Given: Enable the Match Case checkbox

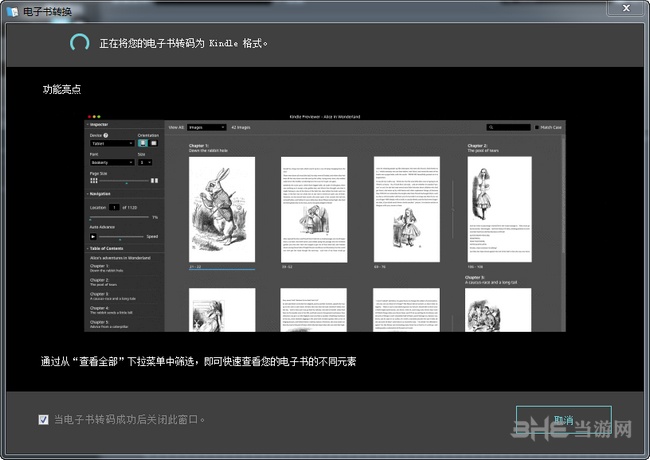Looking at the screenshot, I should 537,128.
